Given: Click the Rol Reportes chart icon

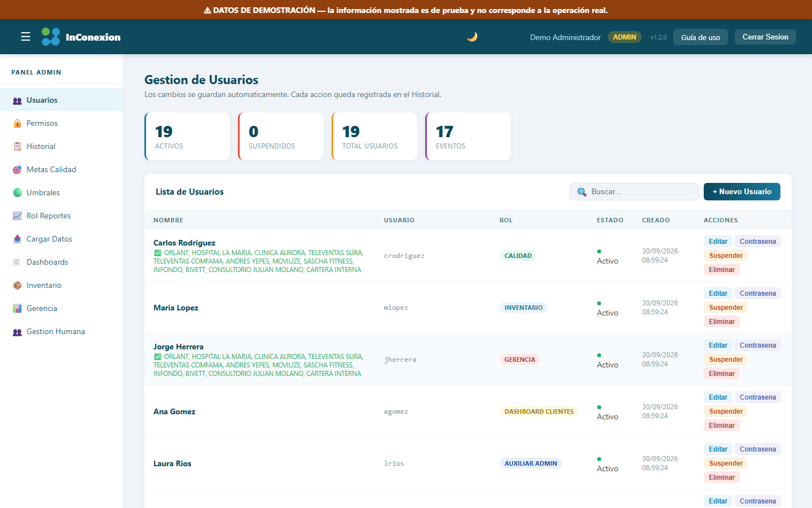Looking at the screenshot, I should [17, 216].
